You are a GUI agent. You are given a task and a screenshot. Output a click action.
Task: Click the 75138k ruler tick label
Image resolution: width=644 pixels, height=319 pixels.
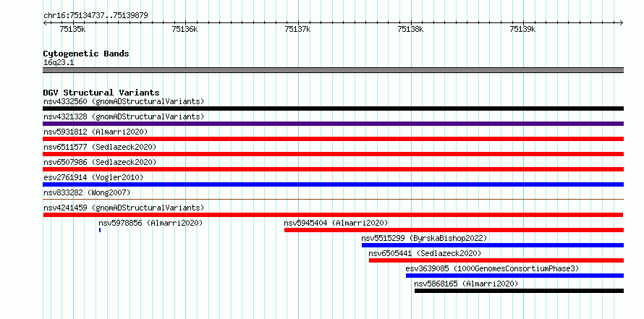410,29
